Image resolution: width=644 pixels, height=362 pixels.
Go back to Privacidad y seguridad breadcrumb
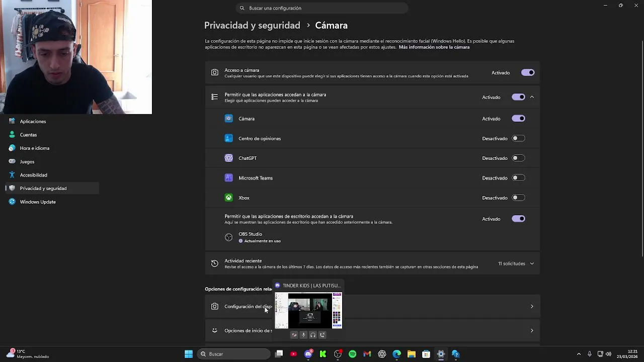pos(252,25)
